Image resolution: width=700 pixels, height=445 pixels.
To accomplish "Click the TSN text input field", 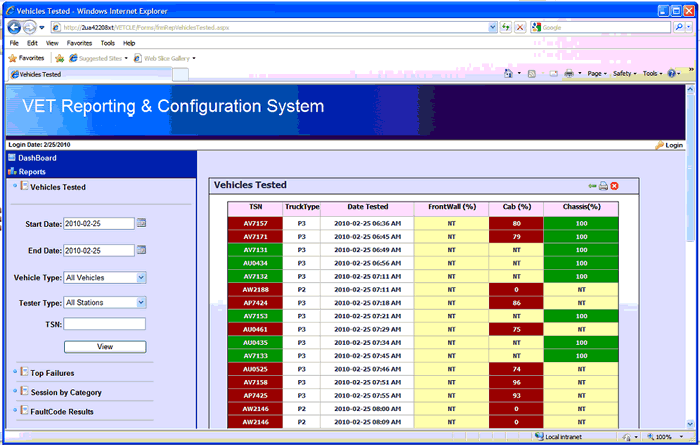I will 105,324.
